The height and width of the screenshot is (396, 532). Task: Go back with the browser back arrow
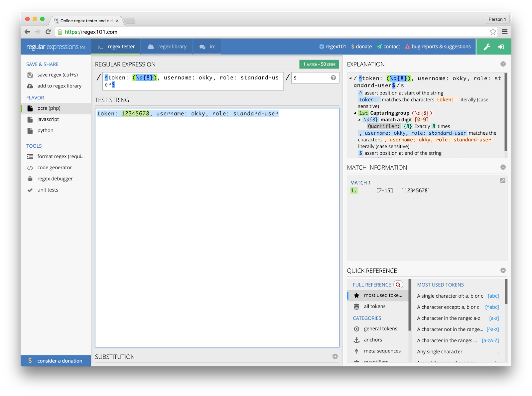click(x=27, y=32)
